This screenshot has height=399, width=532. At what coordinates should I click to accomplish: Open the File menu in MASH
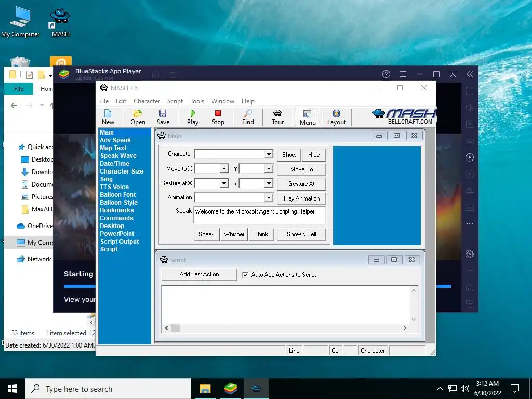click(x=104, y=101)
